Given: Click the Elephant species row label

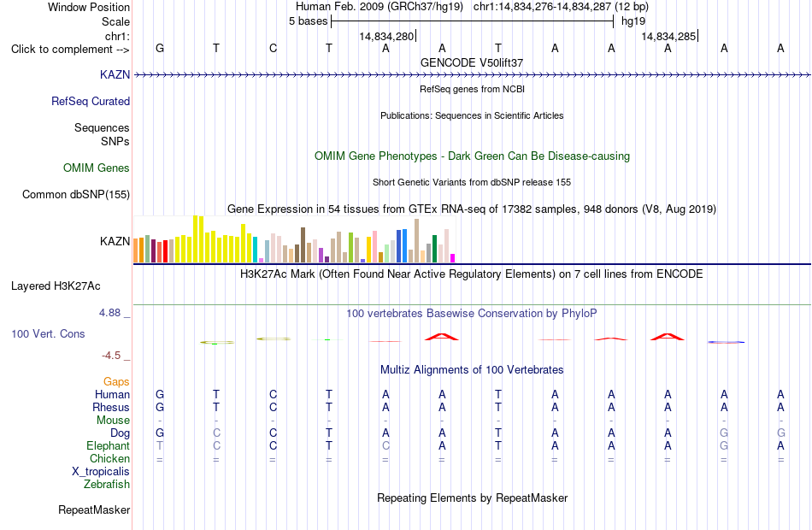Looking at the screenshot, I should 109,446.
